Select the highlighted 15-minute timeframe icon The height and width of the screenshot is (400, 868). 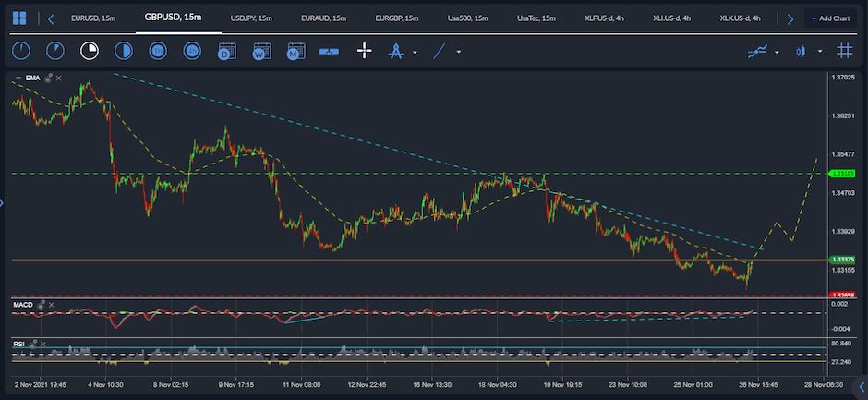pos(90,51)
